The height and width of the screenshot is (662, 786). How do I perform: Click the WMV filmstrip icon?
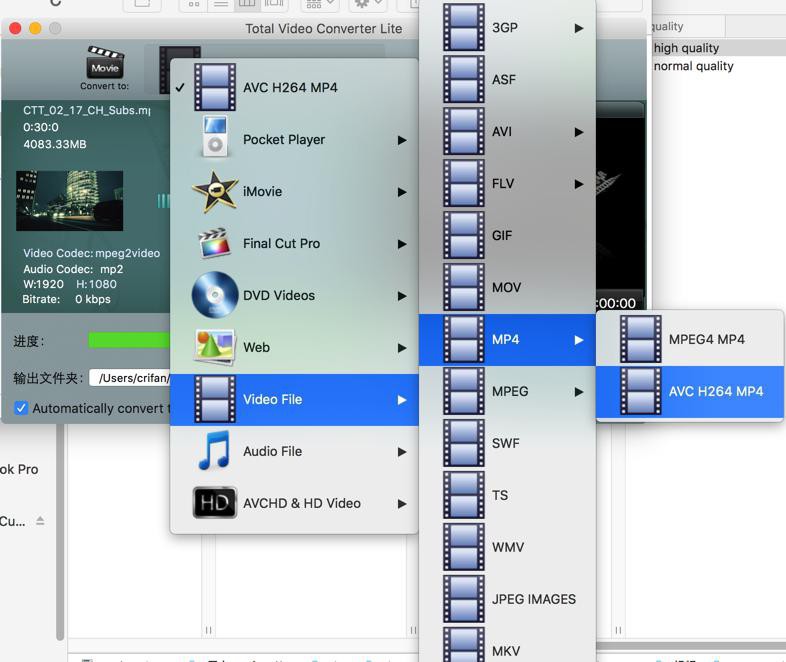[x=464, y=547]
